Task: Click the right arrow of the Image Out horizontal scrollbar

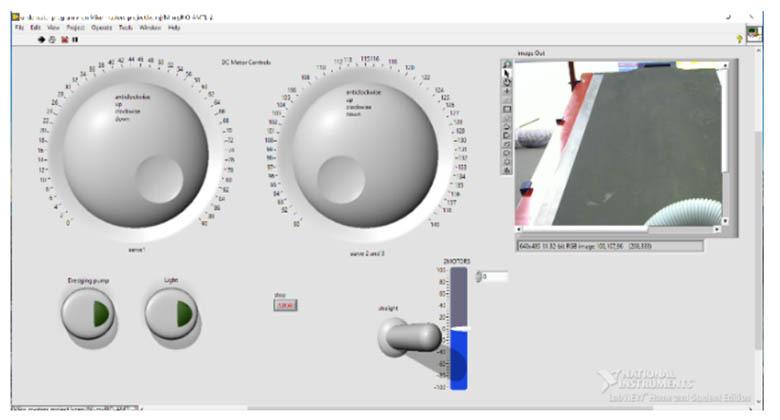Action: 717,229
